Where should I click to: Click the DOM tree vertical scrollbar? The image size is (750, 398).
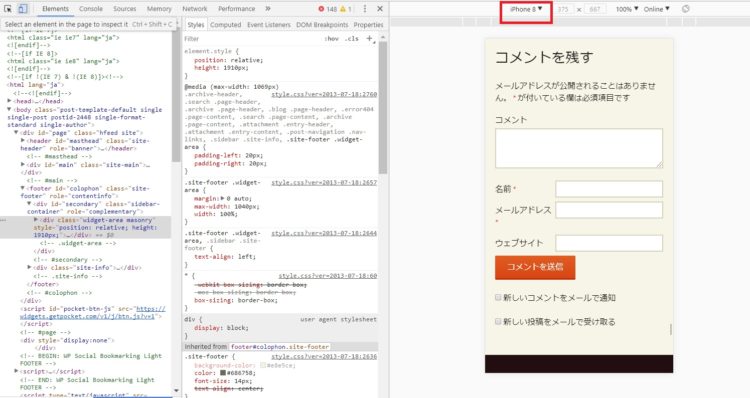176,96
